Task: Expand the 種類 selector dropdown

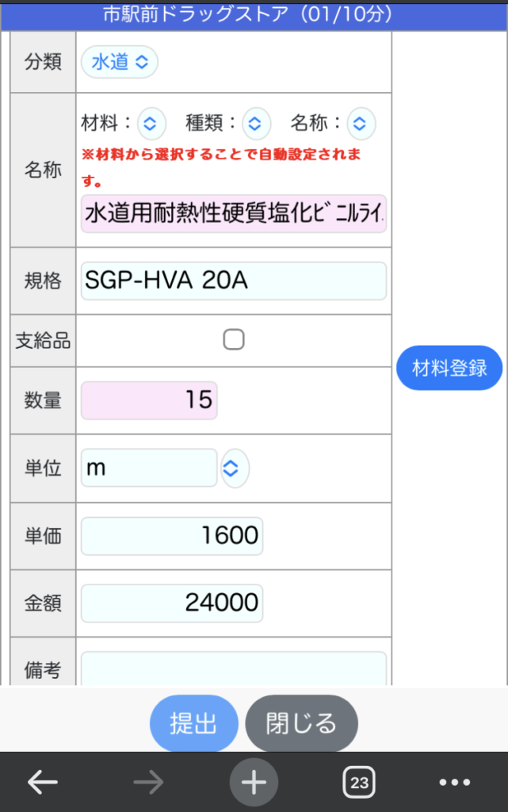Action: (x=254, y=123)
